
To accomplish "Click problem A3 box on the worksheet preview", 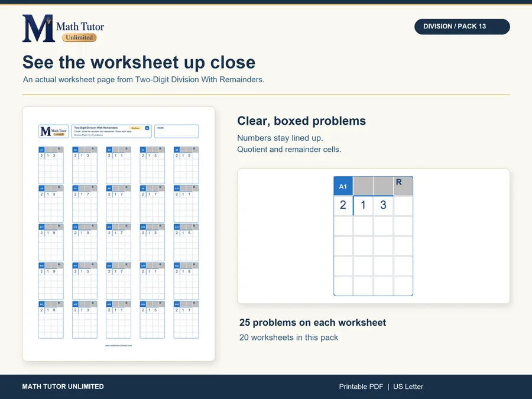I will [118, 166].
